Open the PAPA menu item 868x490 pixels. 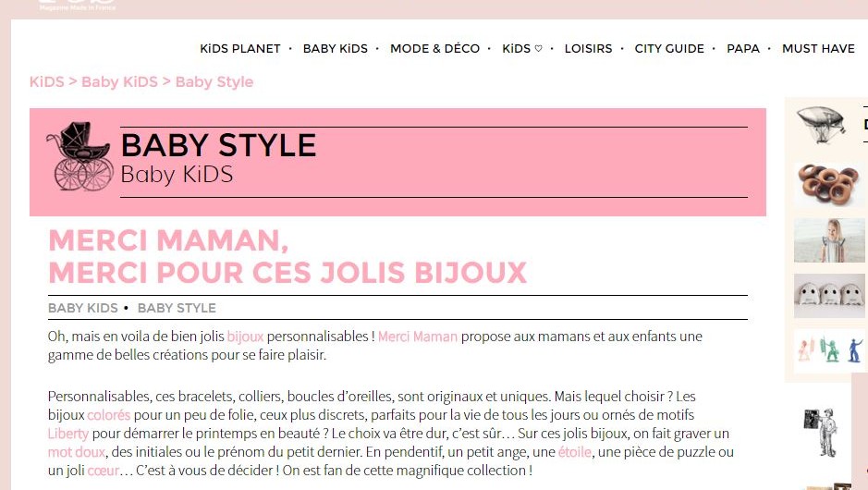(743, 49)
